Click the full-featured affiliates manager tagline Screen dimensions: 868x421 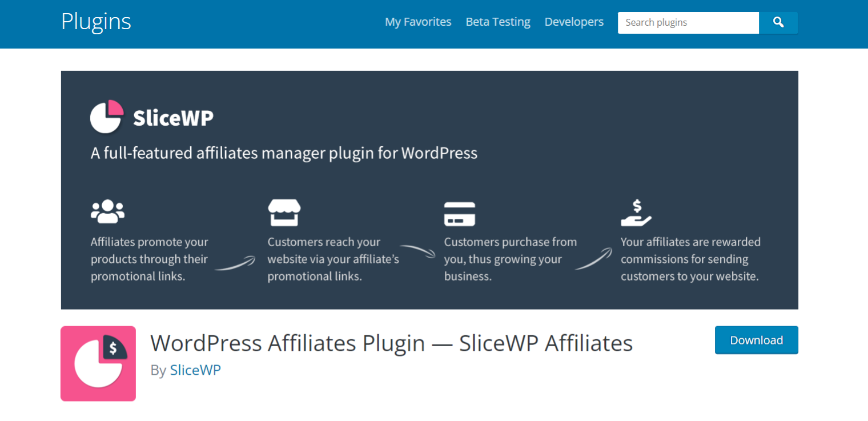click(284, 153)
